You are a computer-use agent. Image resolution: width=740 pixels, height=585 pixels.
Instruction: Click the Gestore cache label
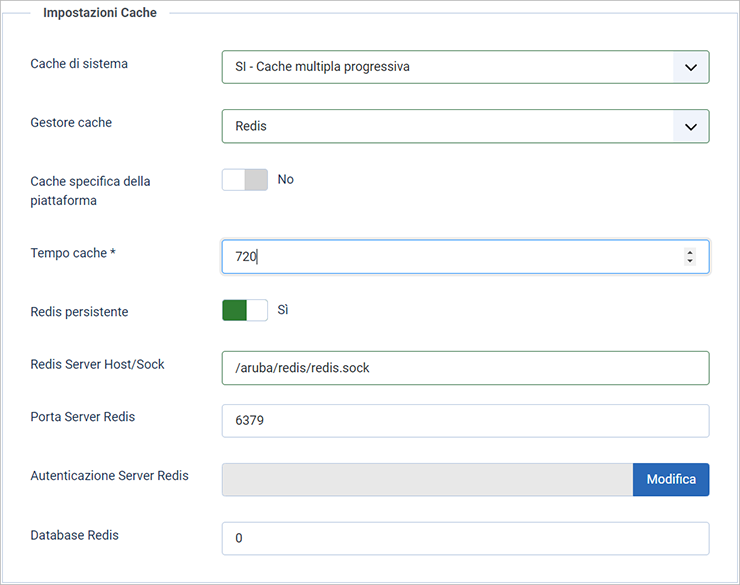coord(71,123)
